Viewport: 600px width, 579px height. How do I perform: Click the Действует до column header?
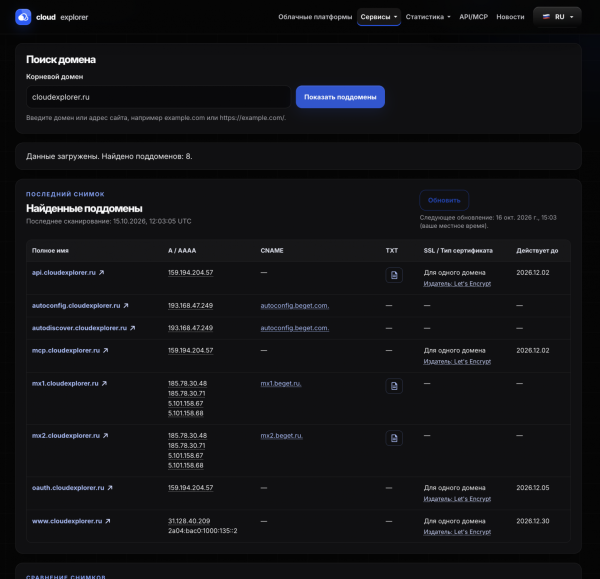[x=537, y=251]
